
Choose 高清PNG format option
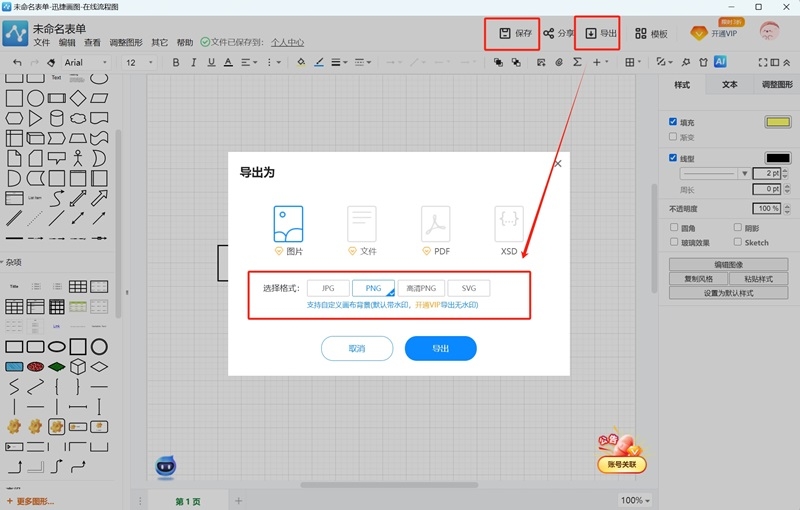pos(421,288)
